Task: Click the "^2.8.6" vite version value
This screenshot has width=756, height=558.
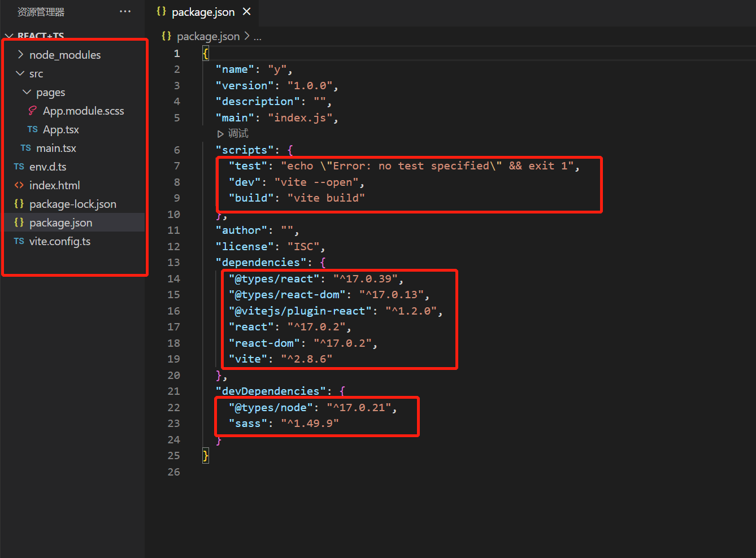Action: click(x=307, y=359)
